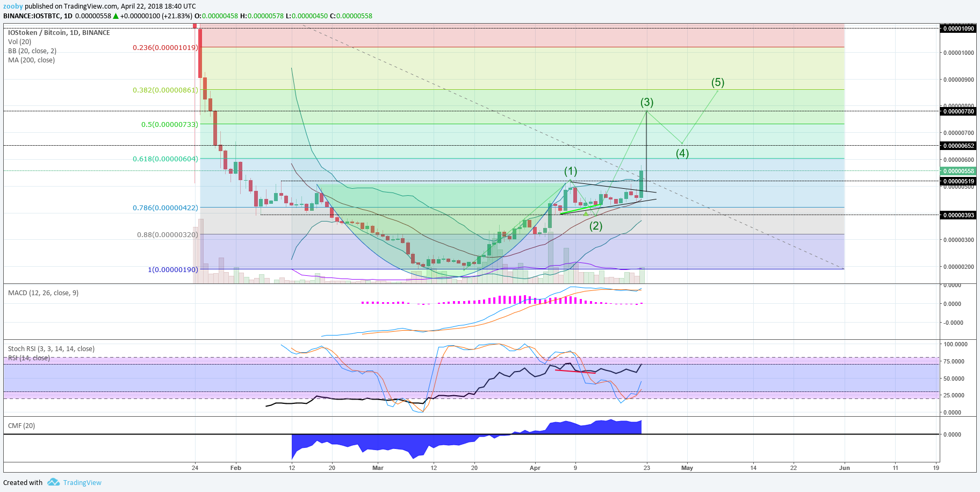Viewport: 980px width, 492px height.
Task: Click the 1(0.00000190) Fibonacci label
Action: [173, 269]
